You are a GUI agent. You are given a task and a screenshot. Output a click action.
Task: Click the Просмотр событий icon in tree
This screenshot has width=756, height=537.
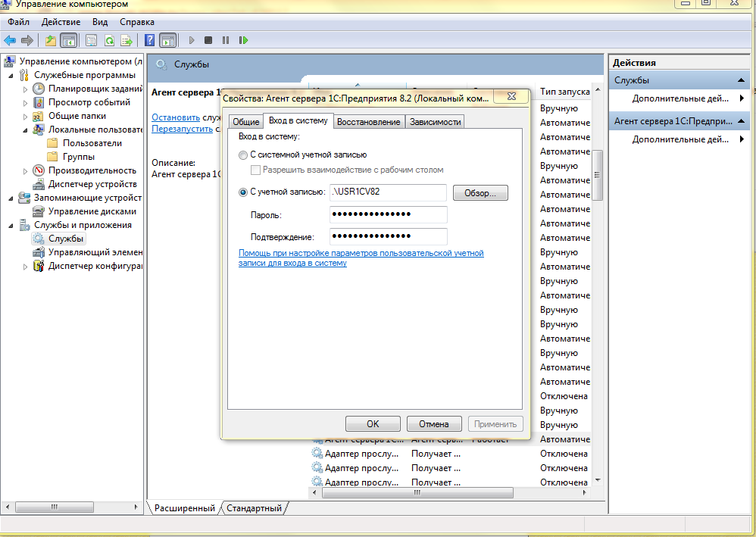coord(39,102)
